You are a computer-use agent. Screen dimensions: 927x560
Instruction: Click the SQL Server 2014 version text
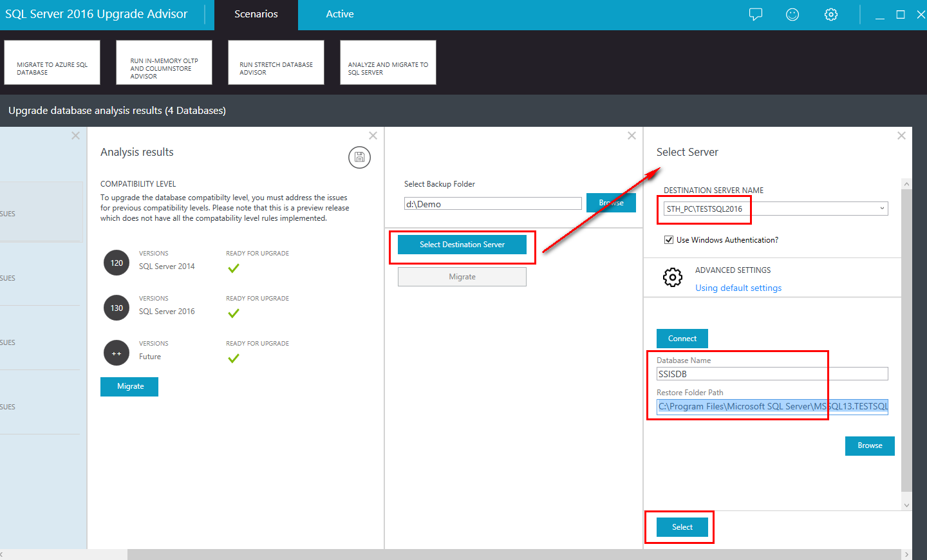[167, 266]
